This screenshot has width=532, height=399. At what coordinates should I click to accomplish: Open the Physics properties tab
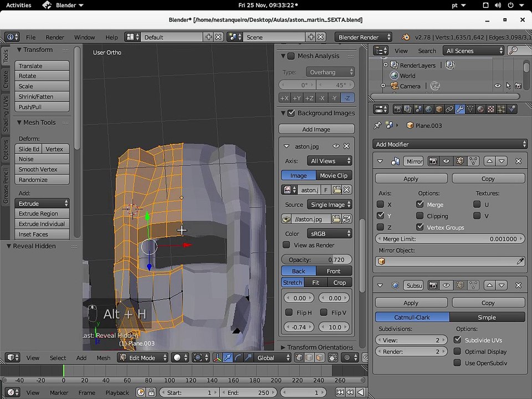511,109
